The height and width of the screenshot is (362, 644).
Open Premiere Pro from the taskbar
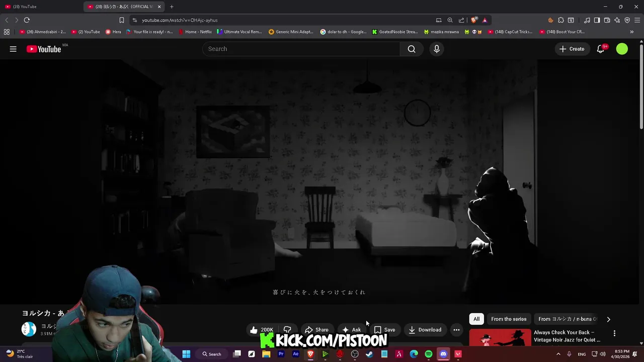[x=281, y=354]
